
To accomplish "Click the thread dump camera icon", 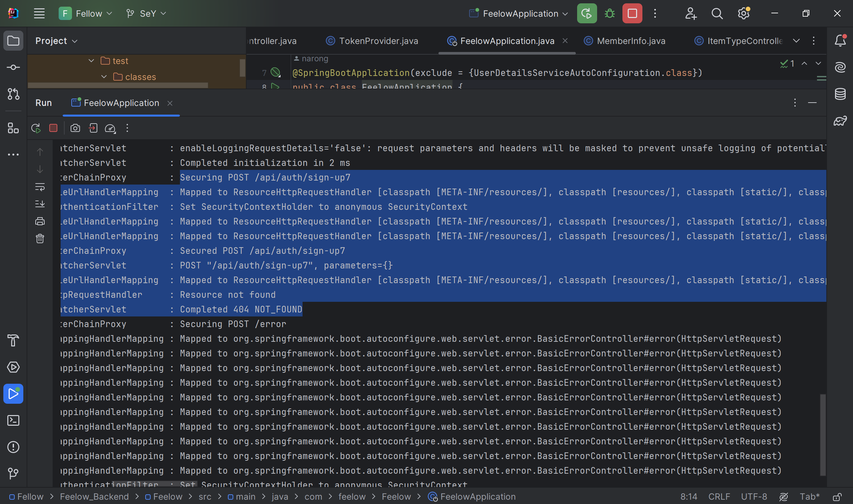I will pos(75,128).
